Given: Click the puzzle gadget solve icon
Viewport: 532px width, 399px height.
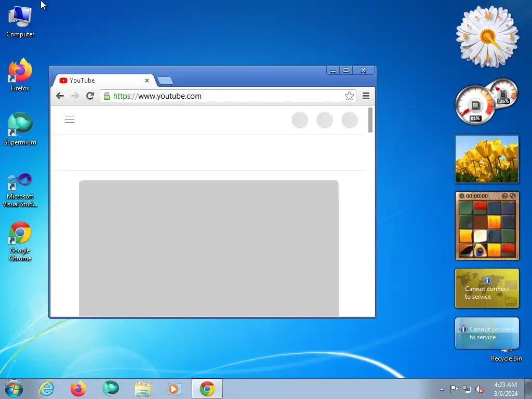Looking at the screenshot, I should (x=512, y=196).
